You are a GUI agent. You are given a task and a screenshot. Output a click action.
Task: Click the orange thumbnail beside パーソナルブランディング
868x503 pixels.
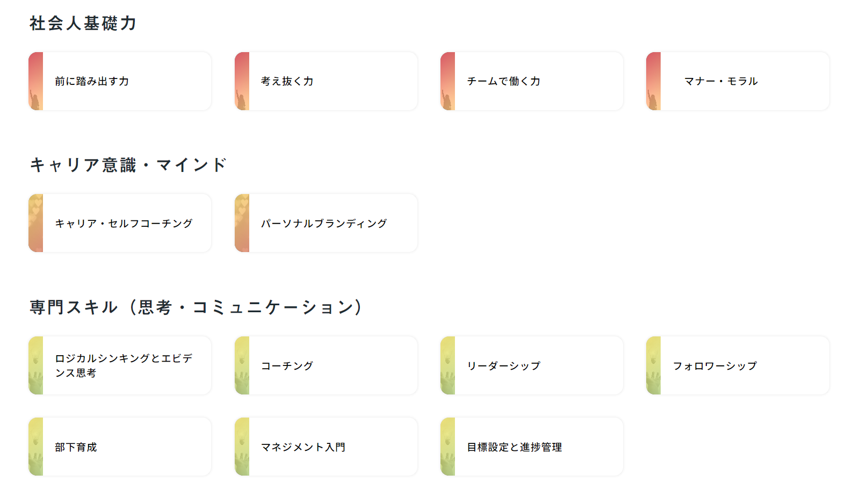point(242,223)
